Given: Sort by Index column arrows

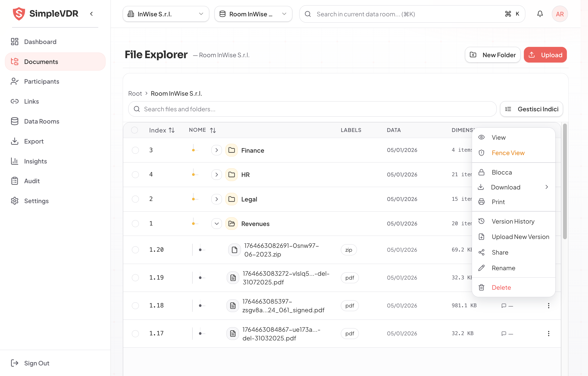Looking at the screenshot, I should click(172, 130).
